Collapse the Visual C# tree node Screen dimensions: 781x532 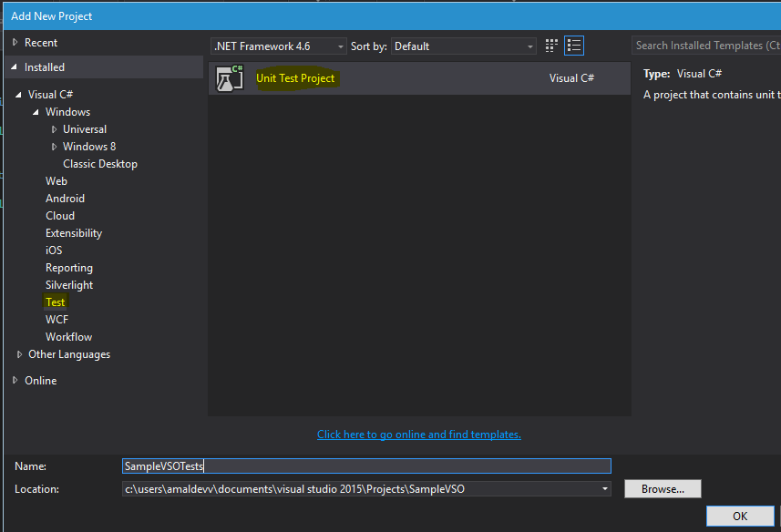[20, 95]
